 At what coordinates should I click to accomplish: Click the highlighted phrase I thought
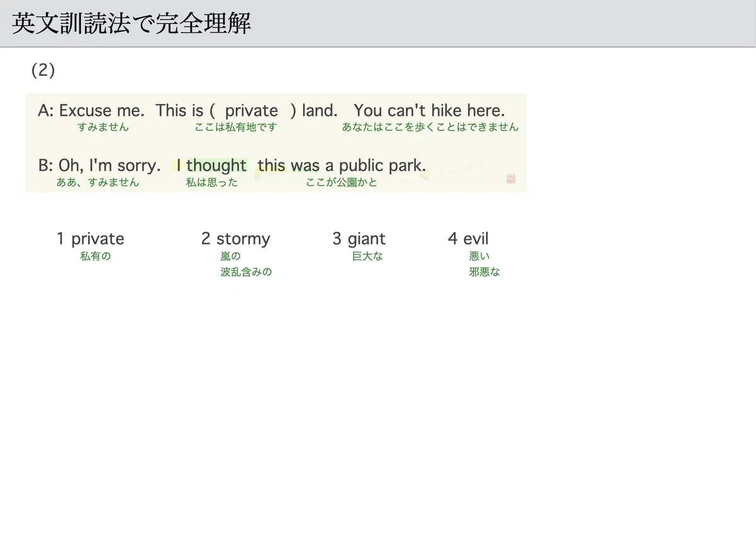pyautogui.click(x=212, y=166)
